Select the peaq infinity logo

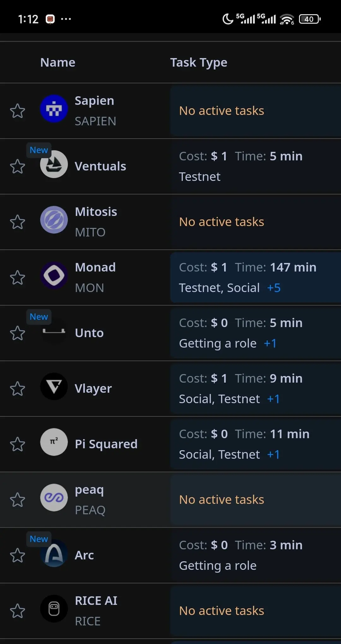coord(54,498)
